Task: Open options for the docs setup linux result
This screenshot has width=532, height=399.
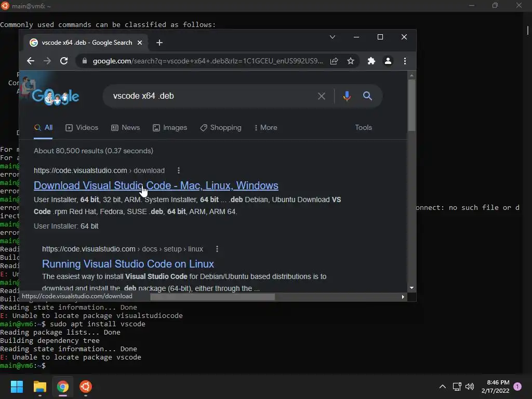Action: click(217, 249)
